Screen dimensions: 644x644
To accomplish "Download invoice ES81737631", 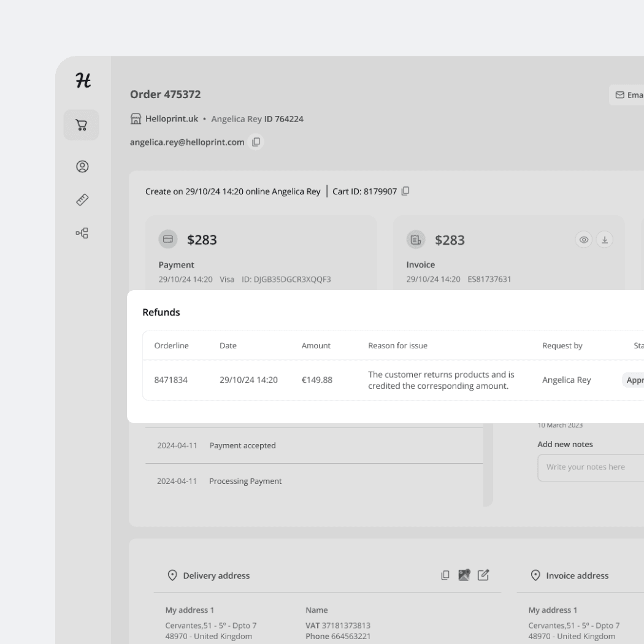I will [605, 239].
